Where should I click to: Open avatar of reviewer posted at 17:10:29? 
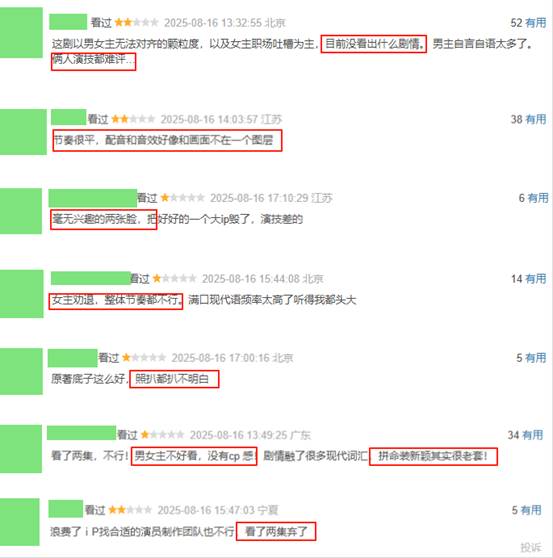point(21,211)
